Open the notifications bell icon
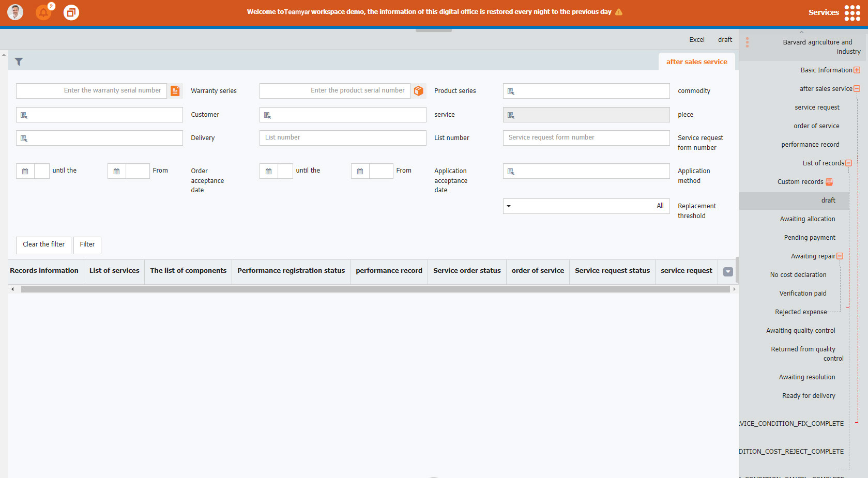Screen dimensions: 868x478 [x=43, y=12]
